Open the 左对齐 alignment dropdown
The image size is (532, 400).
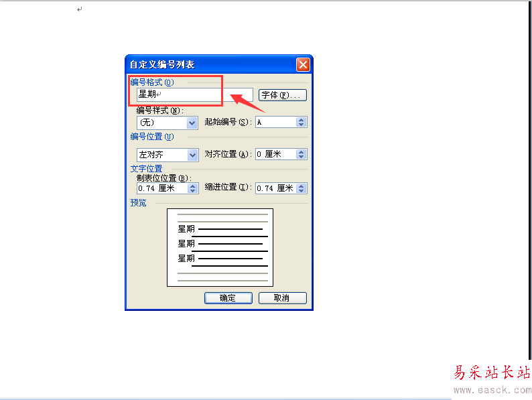coord(168,155)
